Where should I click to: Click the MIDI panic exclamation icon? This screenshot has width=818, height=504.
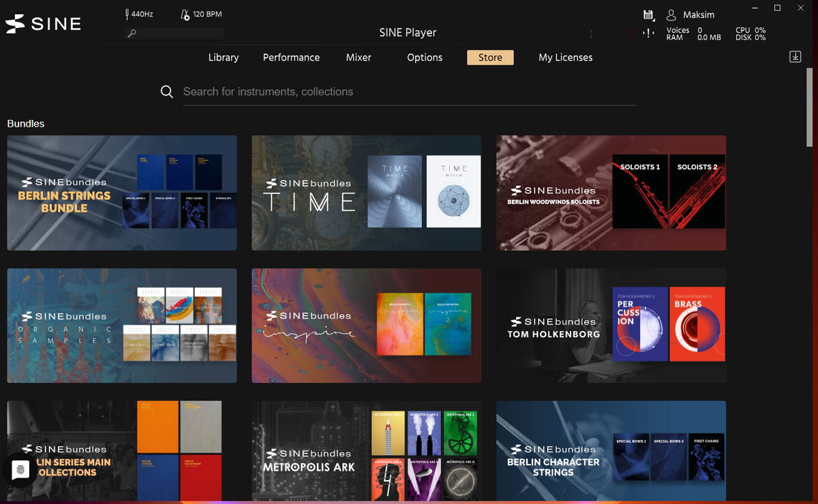tap(649, 33)
